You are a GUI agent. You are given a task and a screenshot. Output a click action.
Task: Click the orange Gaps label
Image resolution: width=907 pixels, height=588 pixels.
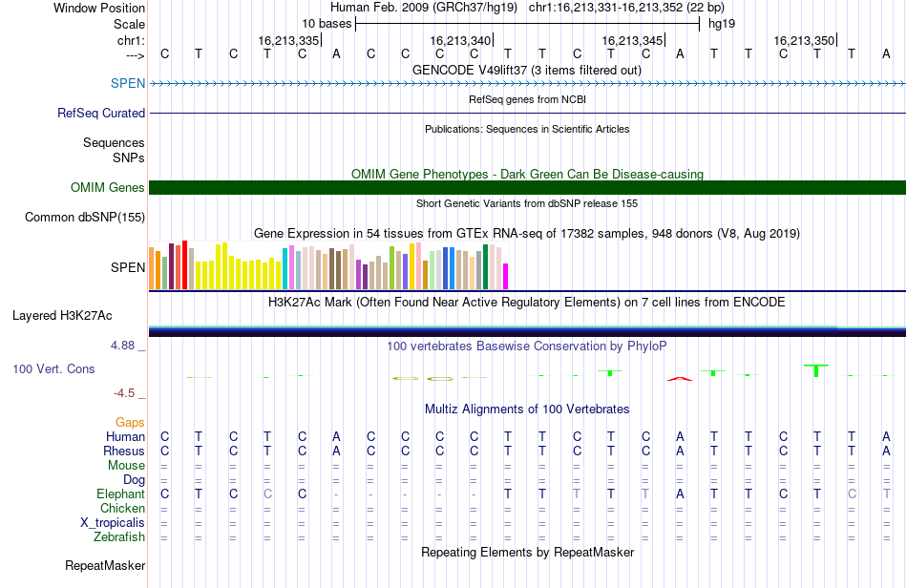pyautogui.click(x=130, y=423)
